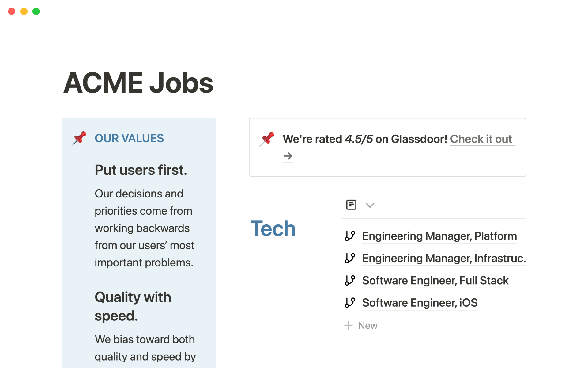Open Engineering Manager, Platform job page
588x368 pixels.
coord(439,236)
